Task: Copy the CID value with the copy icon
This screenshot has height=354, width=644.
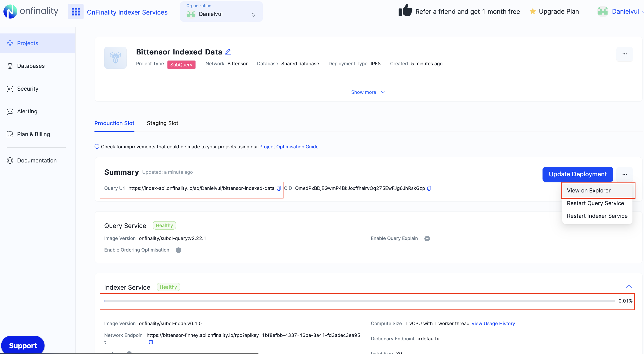Action: pyautogui.click(x=429, y=188)
